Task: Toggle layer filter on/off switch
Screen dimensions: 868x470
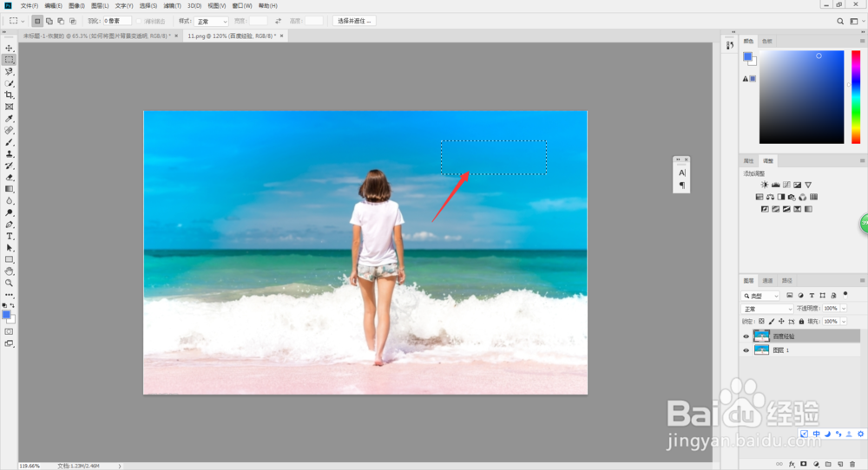Action: click(x=845, y=295)
